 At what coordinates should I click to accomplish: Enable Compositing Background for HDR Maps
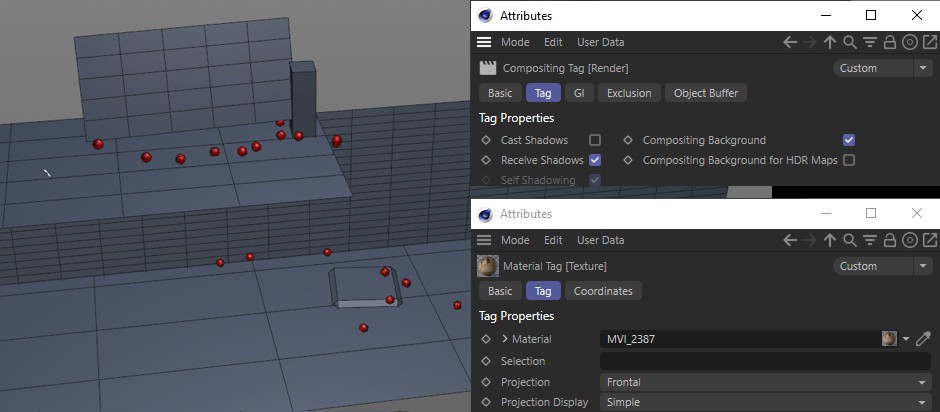(849, 160)
